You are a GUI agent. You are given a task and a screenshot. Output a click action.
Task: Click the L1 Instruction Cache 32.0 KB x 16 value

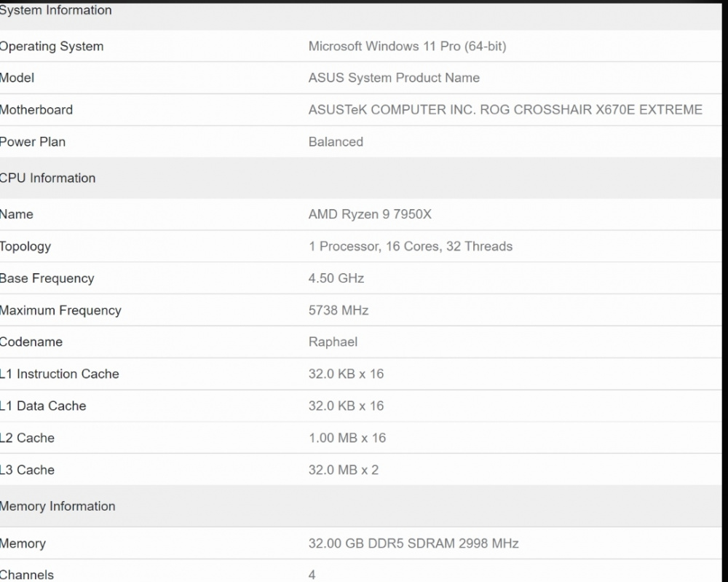coord(347,374)
